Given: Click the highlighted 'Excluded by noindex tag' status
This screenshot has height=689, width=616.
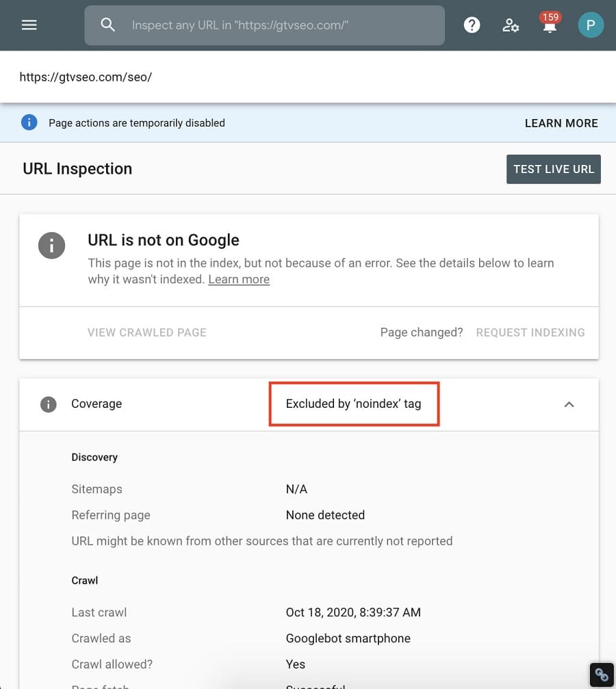Looking at the screenshot, I should (x=354, y=404).
